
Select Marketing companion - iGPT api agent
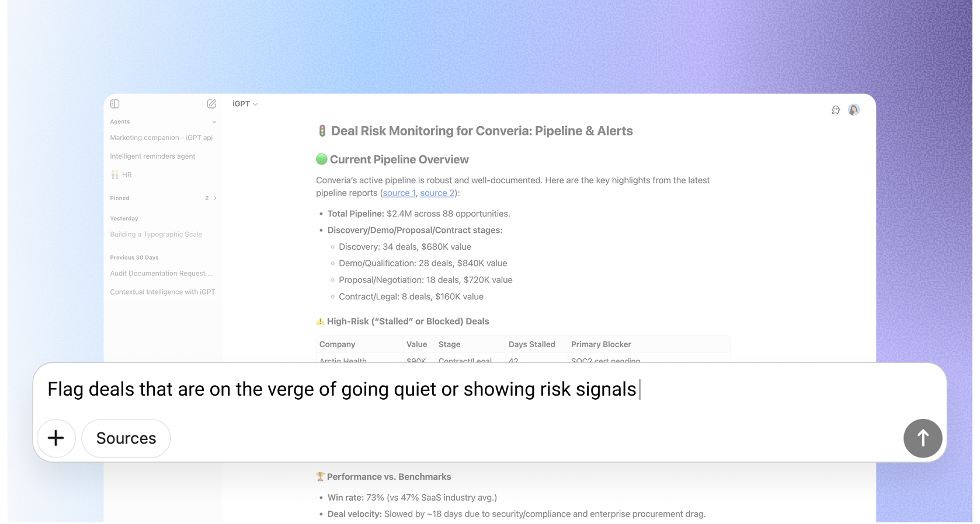point(161,138)
